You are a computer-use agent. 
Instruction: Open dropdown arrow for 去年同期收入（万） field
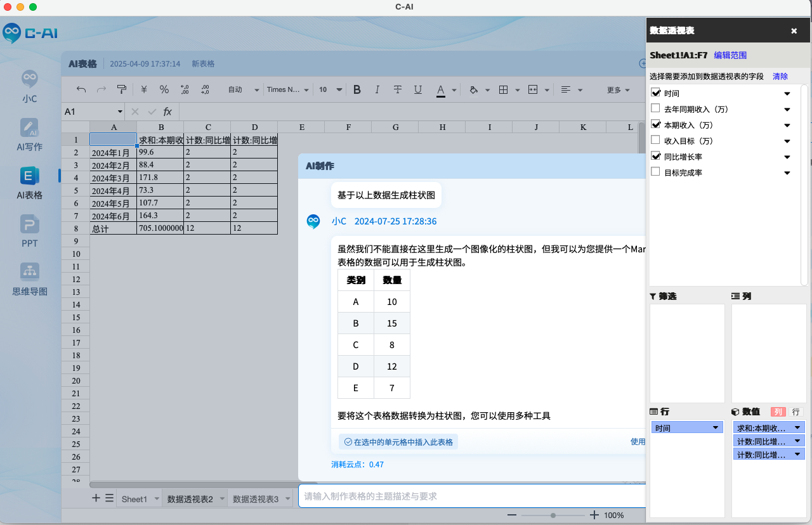pyautogui.click(x=787, y=110)
